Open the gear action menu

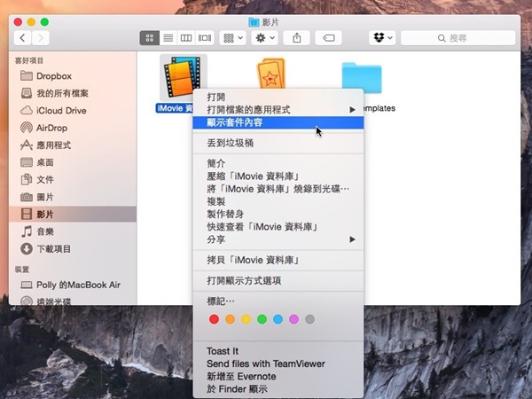click(x=264, y=38)
